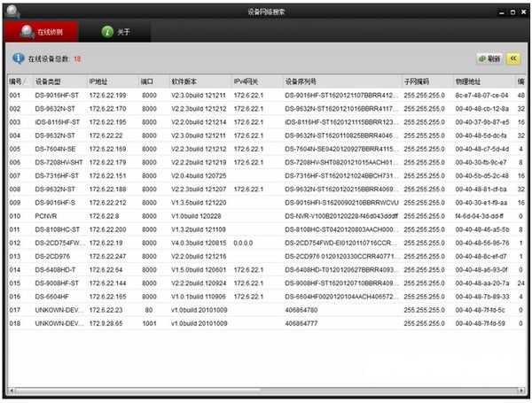Select MAC address 8c-e7-48-07-ce-04
Image resolution: width=532 pixels, height=403 pixels.
point(481,96)
